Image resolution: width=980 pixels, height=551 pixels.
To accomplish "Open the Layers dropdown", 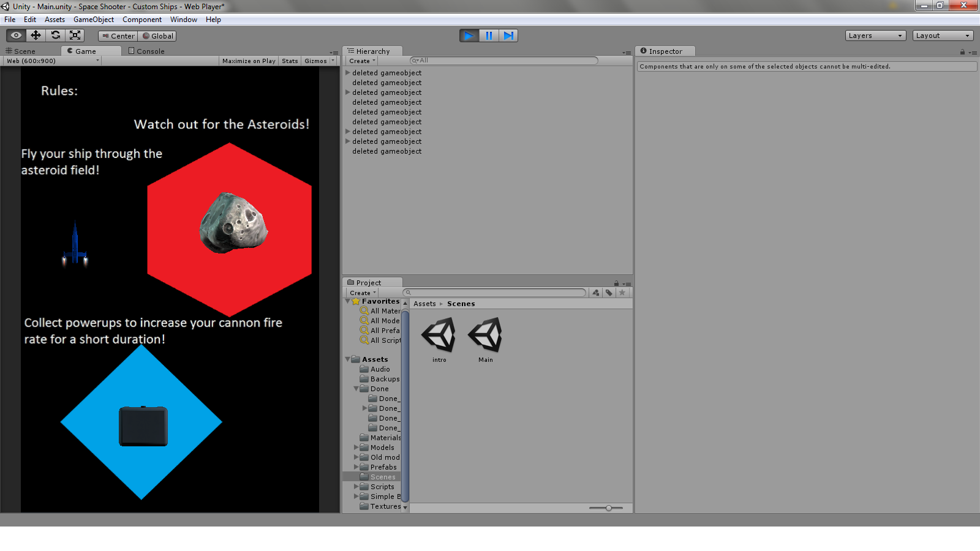I will coord(875,35).
